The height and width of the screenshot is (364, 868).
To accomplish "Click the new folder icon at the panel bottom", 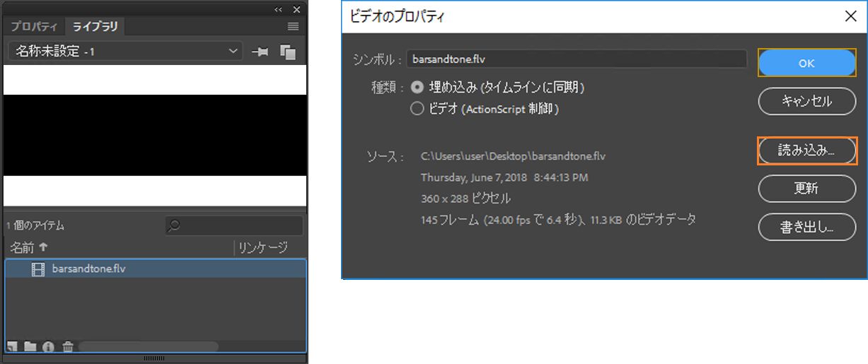I will (x=30, y=346).
